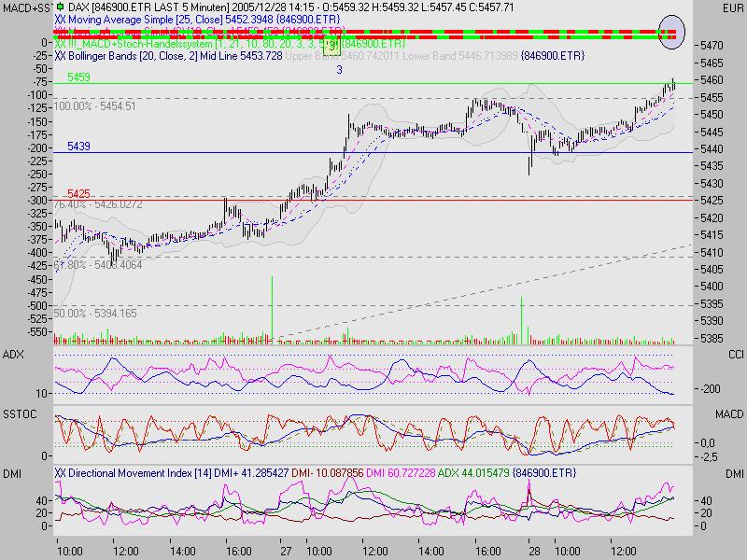Click the DMI pane label on the left
The width and height of the screenshot is (747, 560).
[12, 474]
